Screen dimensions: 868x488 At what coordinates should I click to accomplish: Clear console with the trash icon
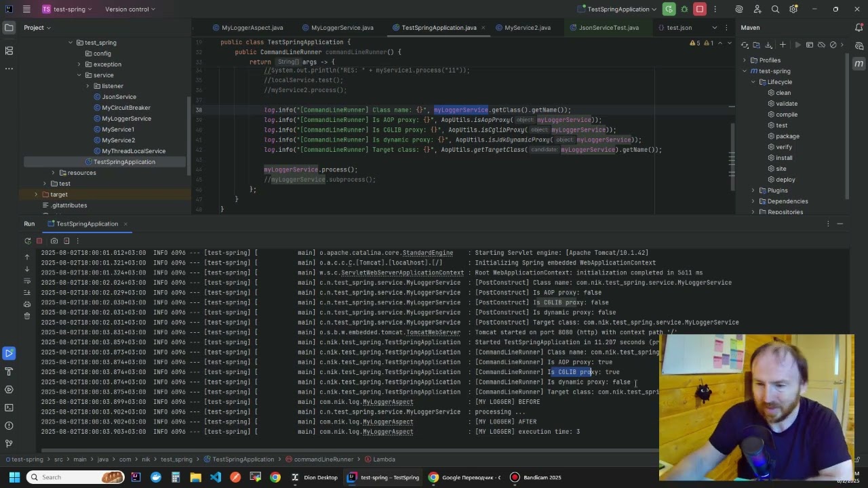(x=27, y=316)
